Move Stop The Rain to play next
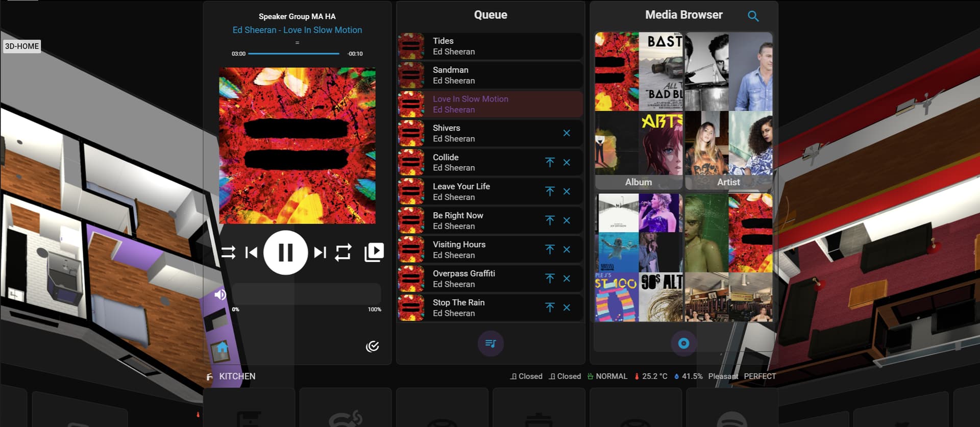This screenshot has width=980, height=427. click(550, 308)
